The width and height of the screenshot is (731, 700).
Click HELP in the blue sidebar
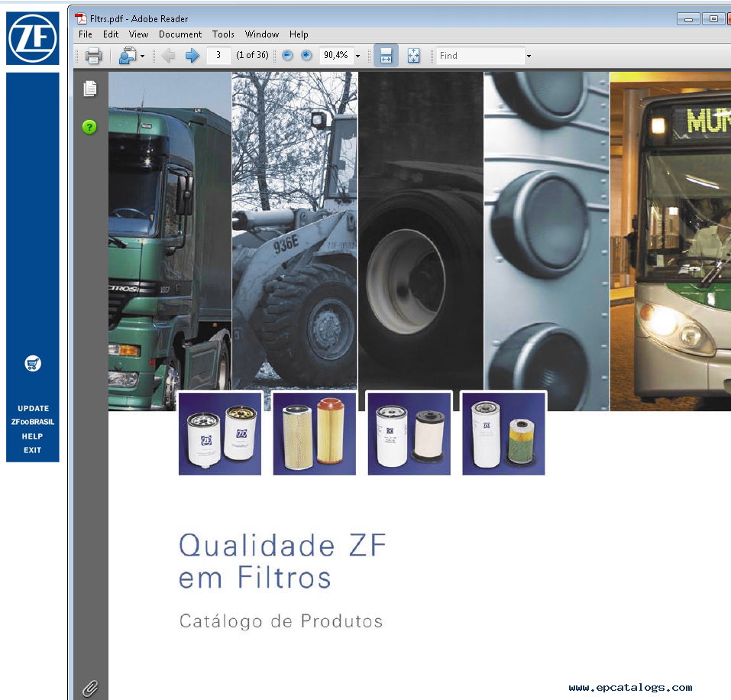[32, 436]
